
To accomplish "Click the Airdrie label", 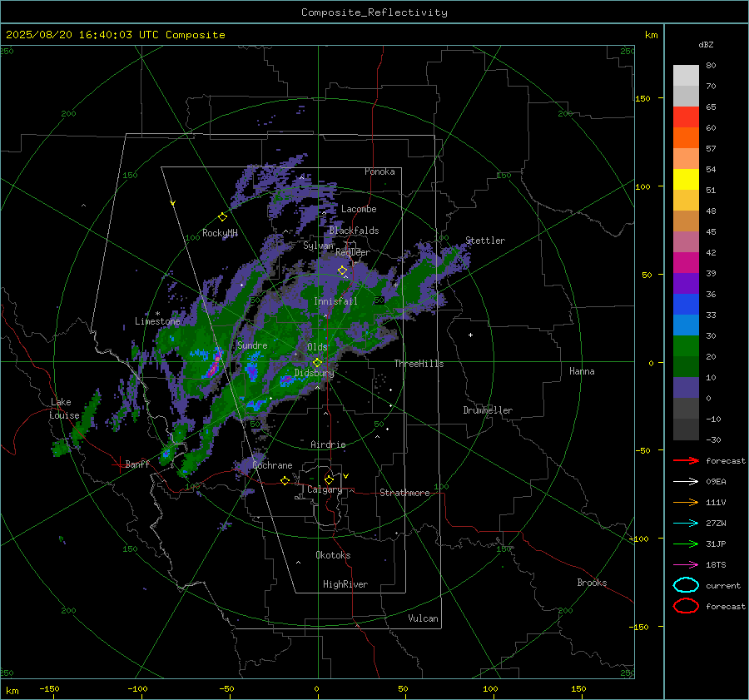I will [328, 444].
